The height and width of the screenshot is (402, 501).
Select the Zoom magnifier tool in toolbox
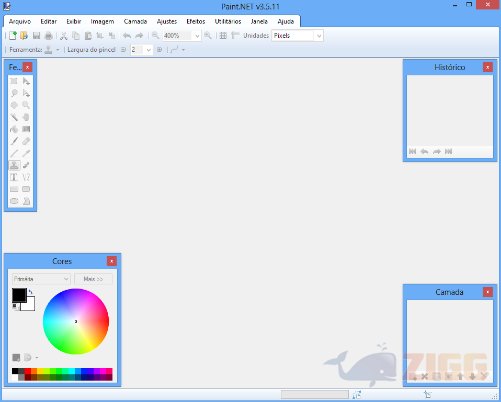click(x=26, y=105)
